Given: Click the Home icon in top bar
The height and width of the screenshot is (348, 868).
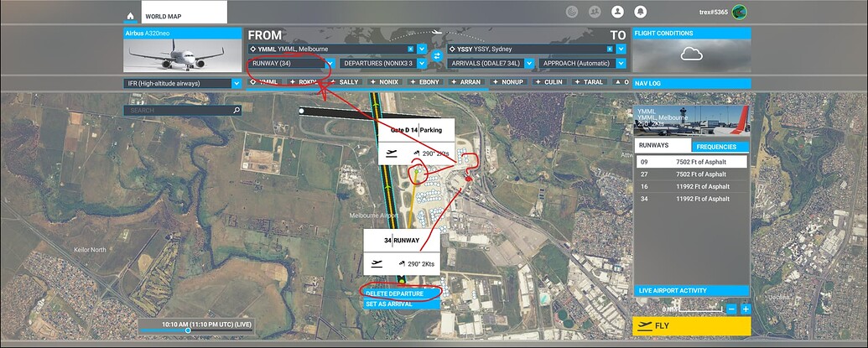Looking at the screenshot, I should pyautogui.click(x=130, y=15).
